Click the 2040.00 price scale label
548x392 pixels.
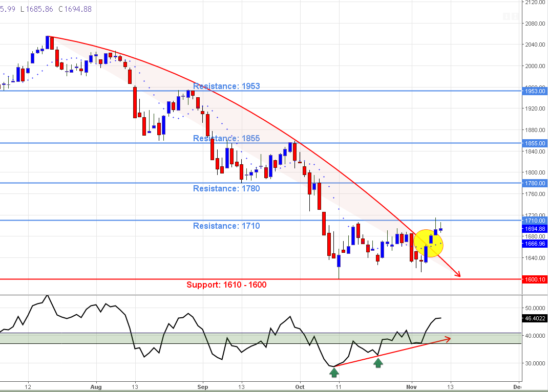[535, 45]
